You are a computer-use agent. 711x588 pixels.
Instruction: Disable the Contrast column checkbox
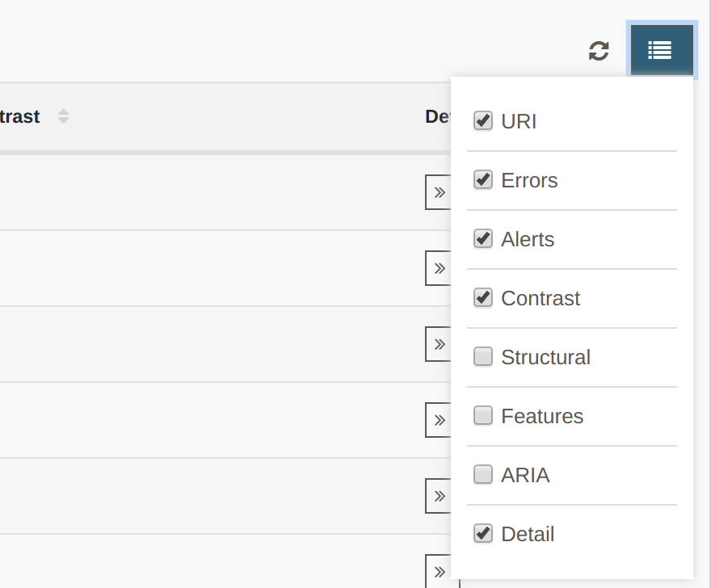tap(483, 298)
